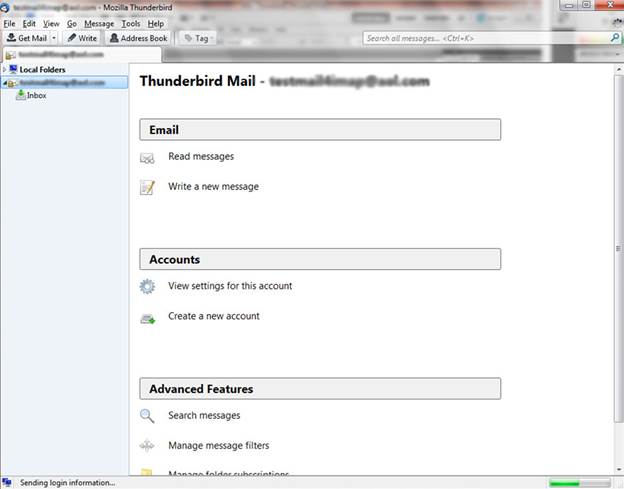
Task: Open the Tag dropdown menu
Action: click(x=196, y=38)
